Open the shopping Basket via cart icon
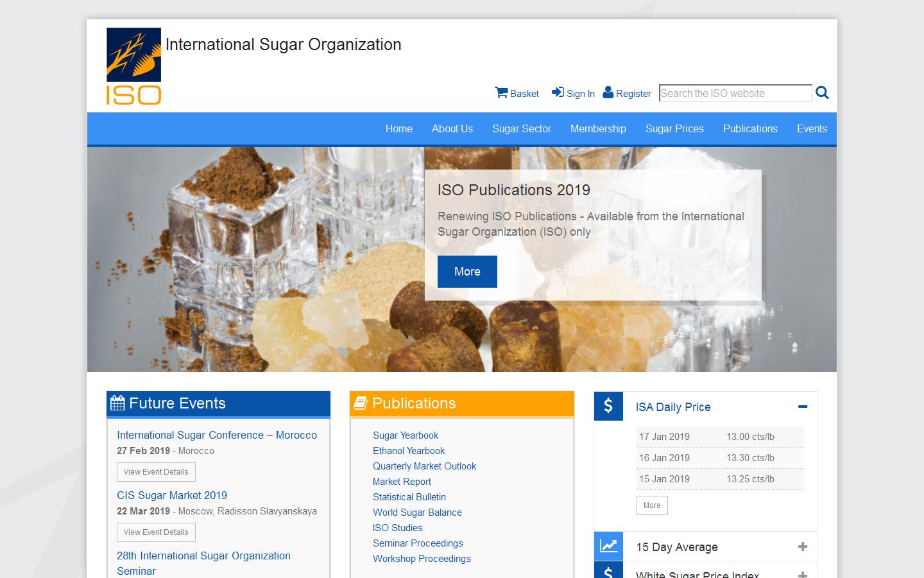This screenshot has width=924, height=578. coord(502,93)
